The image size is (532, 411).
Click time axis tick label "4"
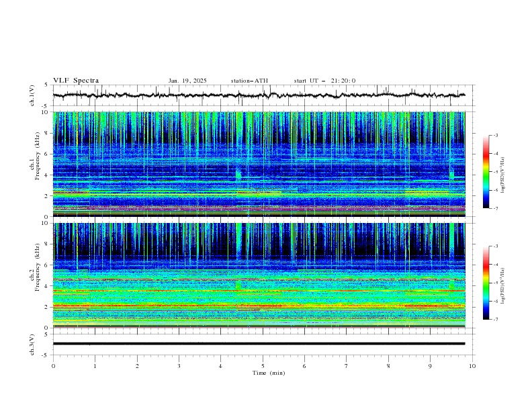click(x=221, y=366)
